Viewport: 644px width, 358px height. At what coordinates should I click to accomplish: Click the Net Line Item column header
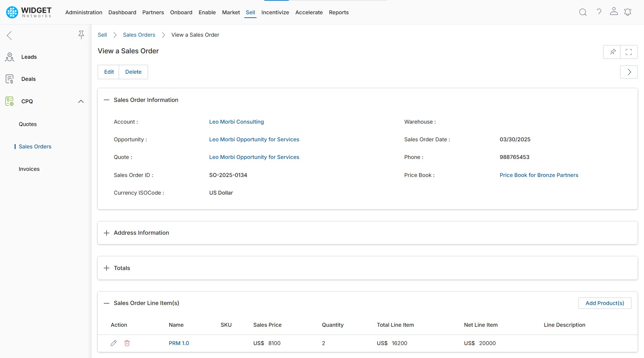click(x=480, y=325)
